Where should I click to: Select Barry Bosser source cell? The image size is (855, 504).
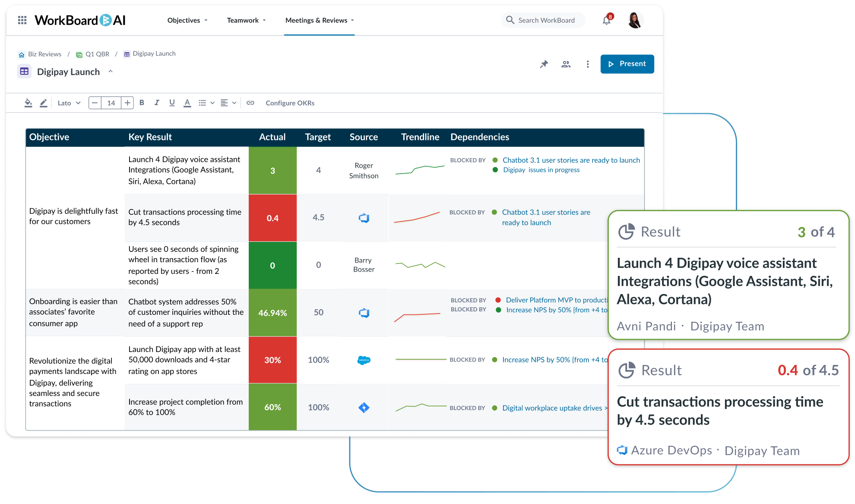(364, 265)
